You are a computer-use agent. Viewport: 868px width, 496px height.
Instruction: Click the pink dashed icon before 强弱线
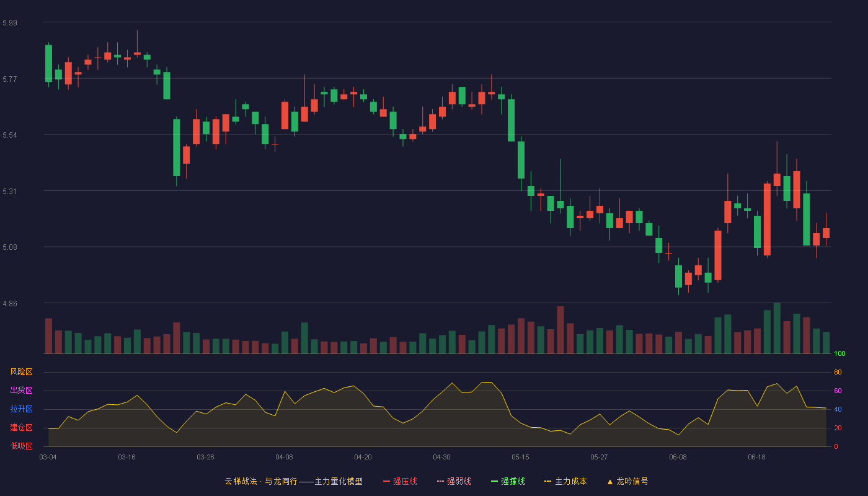[440, 481]
